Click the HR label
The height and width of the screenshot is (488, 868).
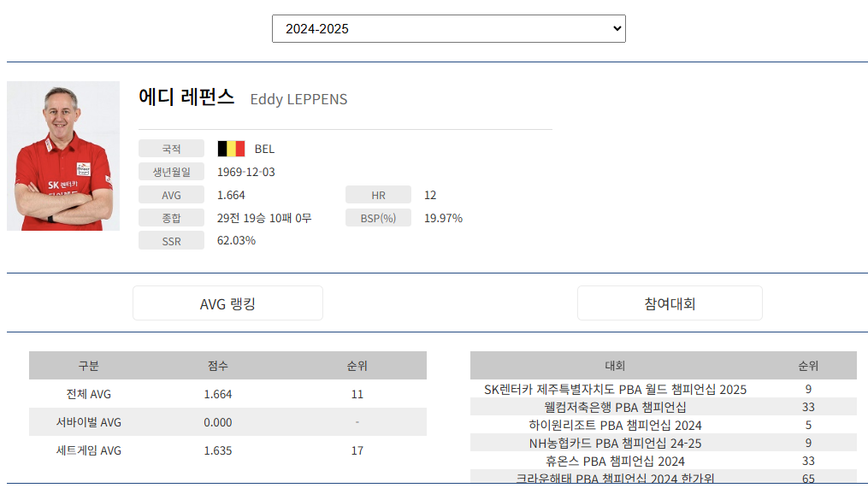pyautogui.click(x=378, y=196)
